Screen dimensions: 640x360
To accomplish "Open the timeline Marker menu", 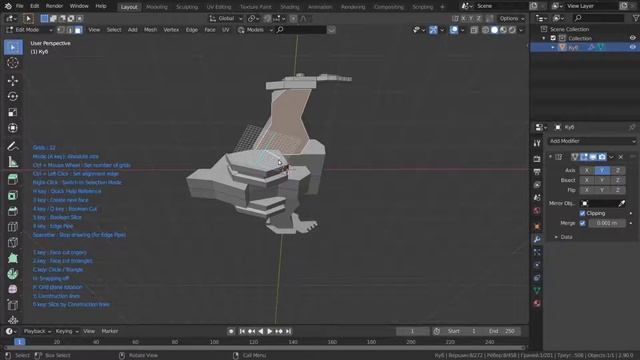I will (x=110, y=331).
